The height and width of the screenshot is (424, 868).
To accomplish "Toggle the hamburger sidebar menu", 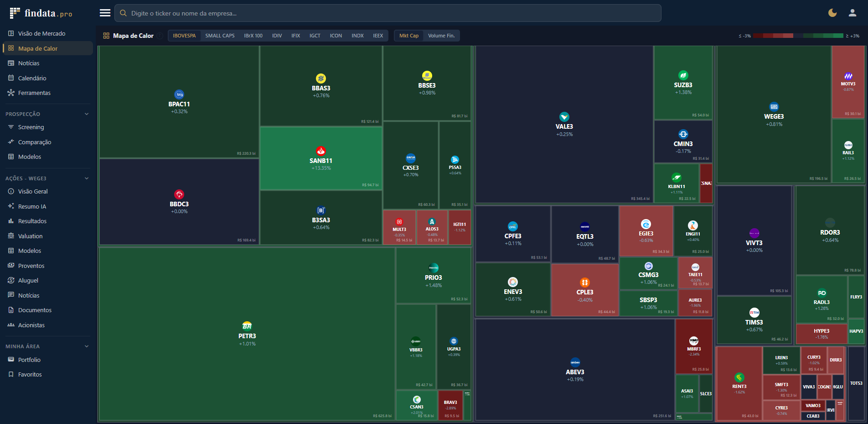I will tap(105, 13).
